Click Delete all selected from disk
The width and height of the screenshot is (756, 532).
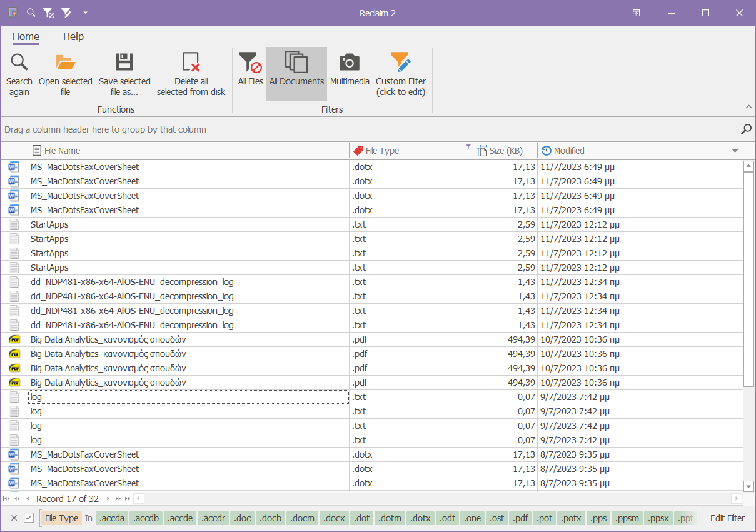click(x=191, y=74)
